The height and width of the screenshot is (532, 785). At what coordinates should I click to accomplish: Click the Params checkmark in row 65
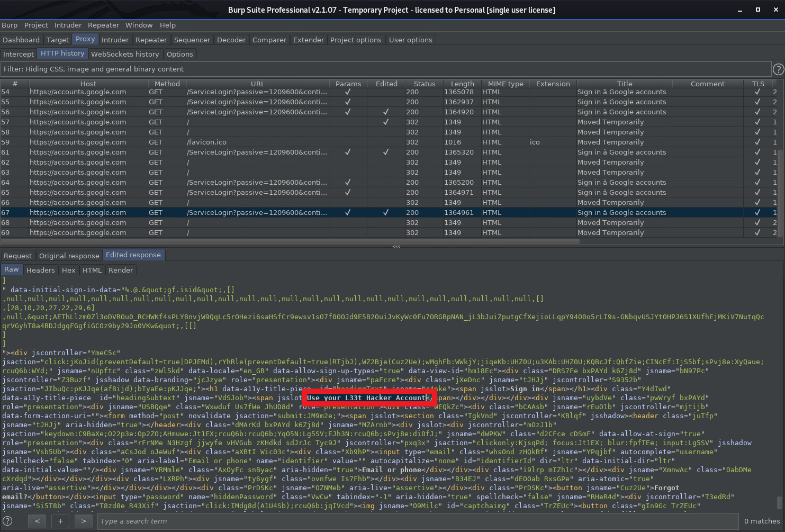click(348, 192)
